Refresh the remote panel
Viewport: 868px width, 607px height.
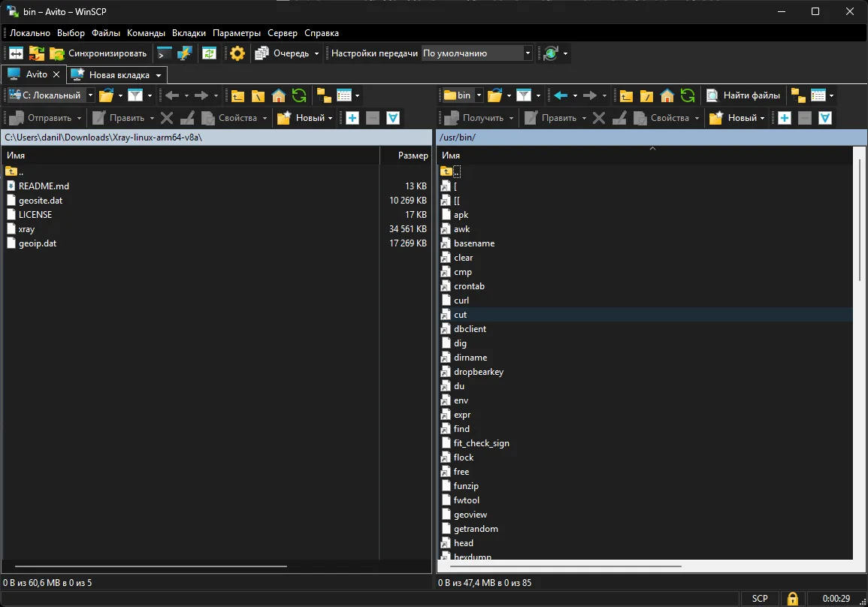tap(688, 95)
